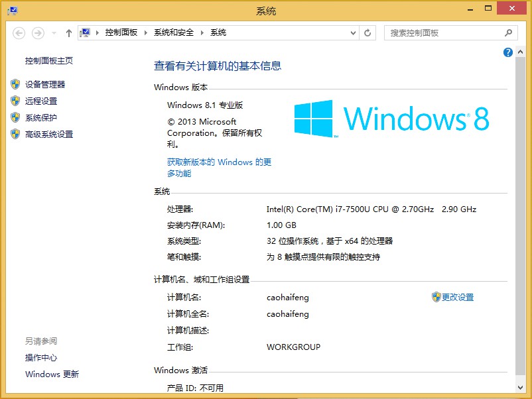Click the search magnifier icon

click(508, 33)
